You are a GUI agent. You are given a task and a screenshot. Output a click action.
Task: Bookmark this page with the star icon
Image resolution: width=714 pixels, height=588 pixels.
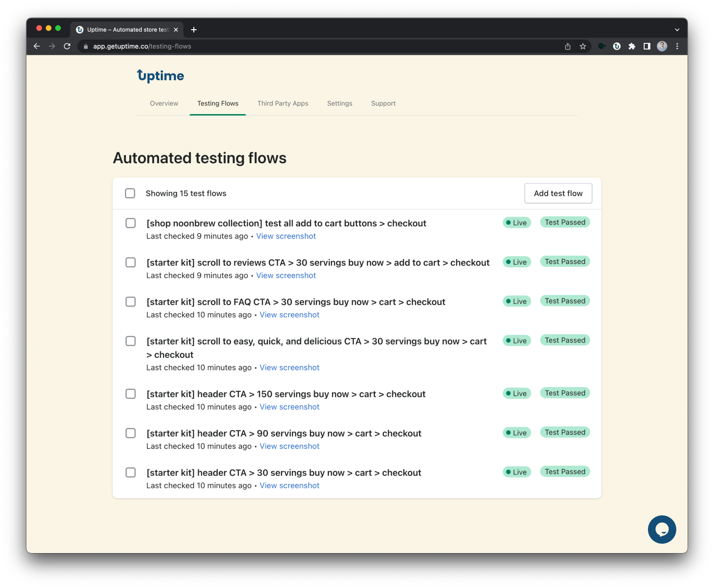click(583, 46)
